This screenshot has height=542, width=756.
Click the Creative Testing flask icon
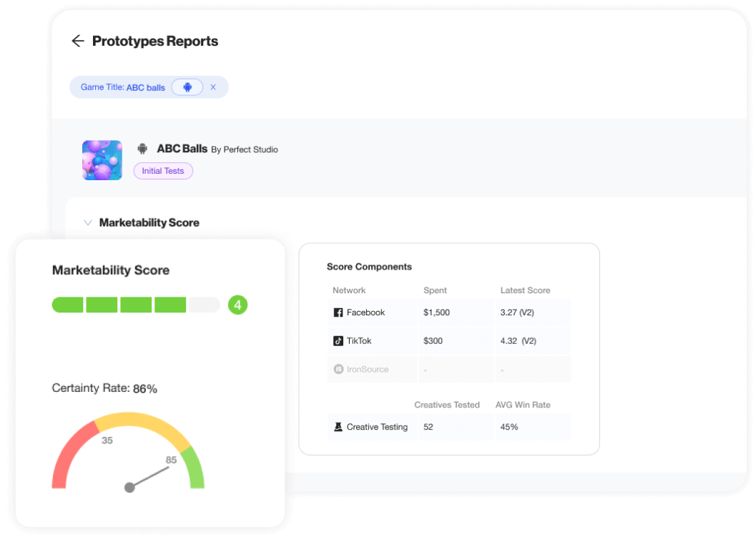click(x=338, y=427)
